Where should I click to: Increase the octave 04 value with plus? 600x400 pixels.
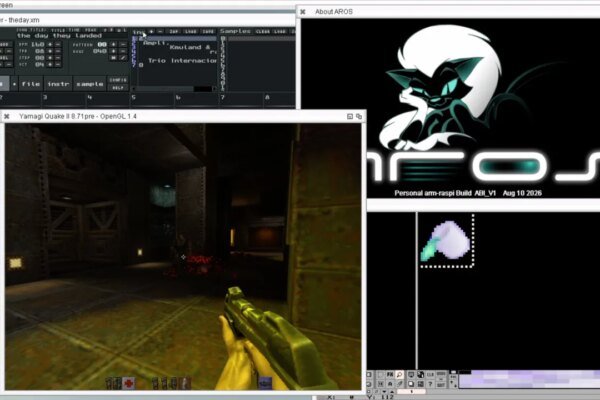pyautogui.click(x=50, y=64)
